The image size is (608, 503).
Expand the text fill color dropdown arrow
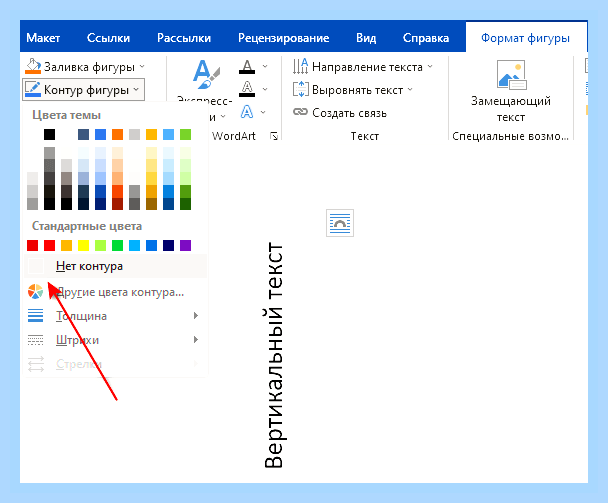pos(265,67)
